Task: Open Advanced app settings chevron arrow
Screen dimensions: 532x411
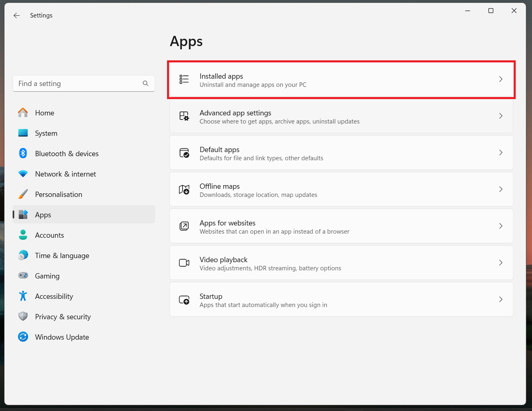Action: pyautogui.click(x=501, y=116)
